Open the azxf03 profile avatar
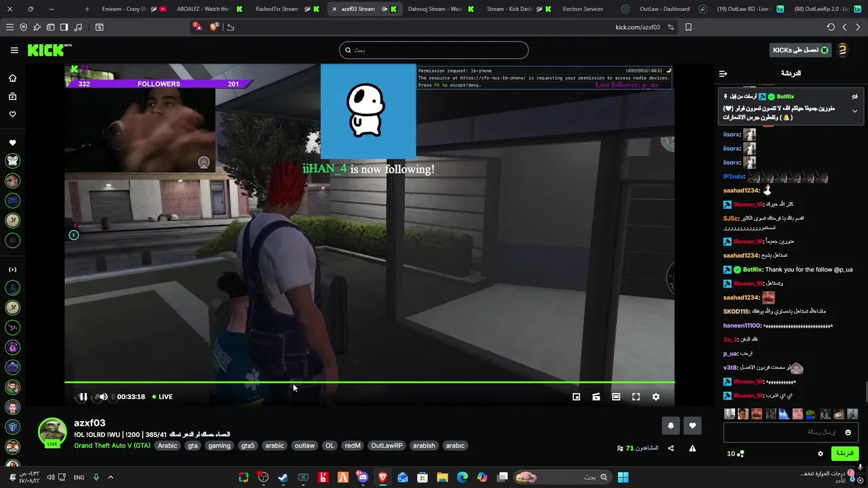Screen dimensions: 868x488 click(52, 432)
